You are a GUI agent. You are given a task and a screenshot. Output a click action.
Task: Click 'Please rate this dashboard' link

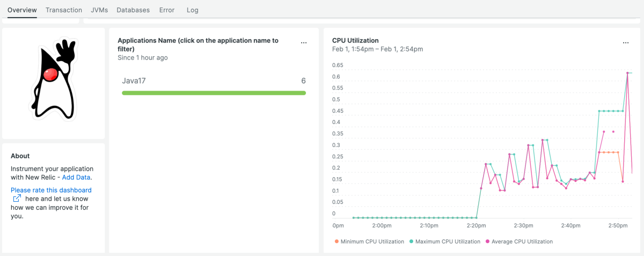(51, 190)
